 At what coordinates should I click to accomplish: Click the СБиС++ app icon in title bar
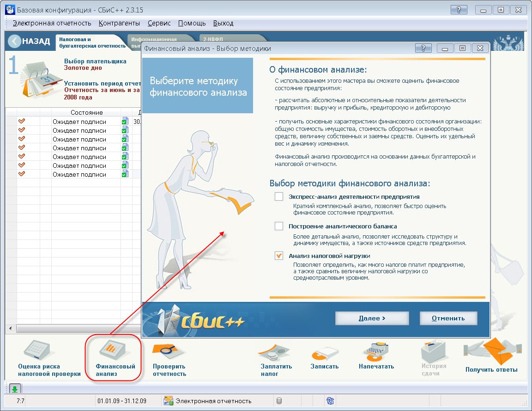point(10,10)
